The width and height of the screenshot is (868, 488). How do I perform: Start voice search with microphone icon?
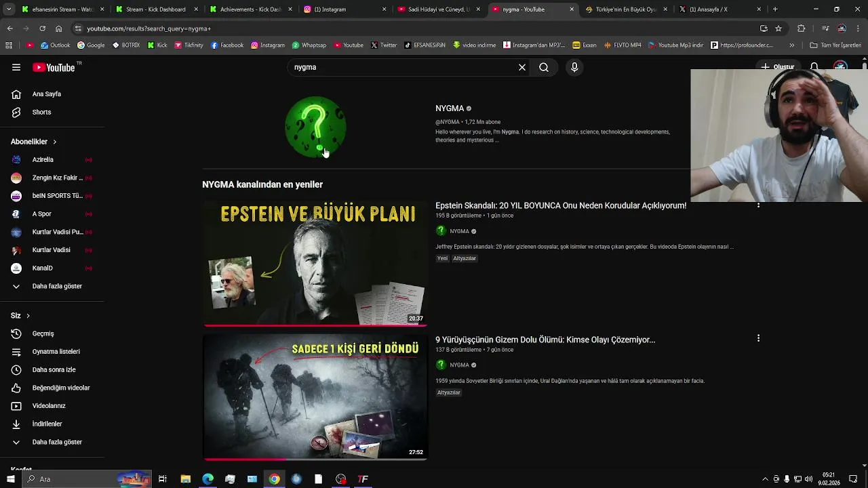pyautogui.click(x=574, y=67)
